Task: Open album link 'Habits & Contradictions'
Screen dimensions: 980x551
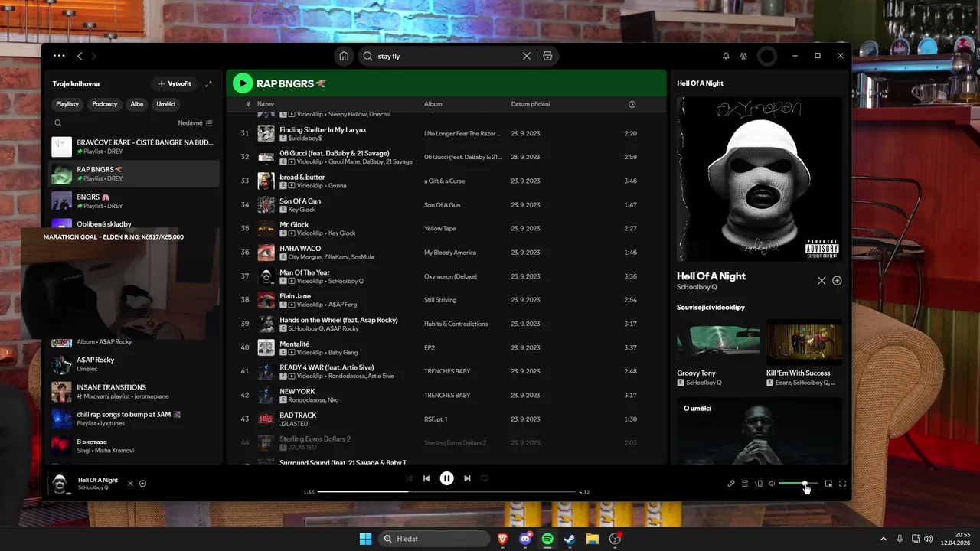Action: (456, 324)
